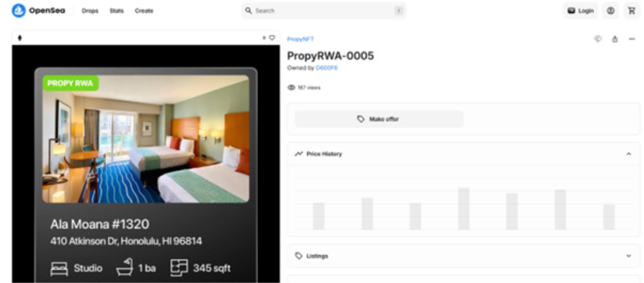This screenshot has height=283, width=644.
Task: Open the shopping cart icon
Action: point(631,11)
